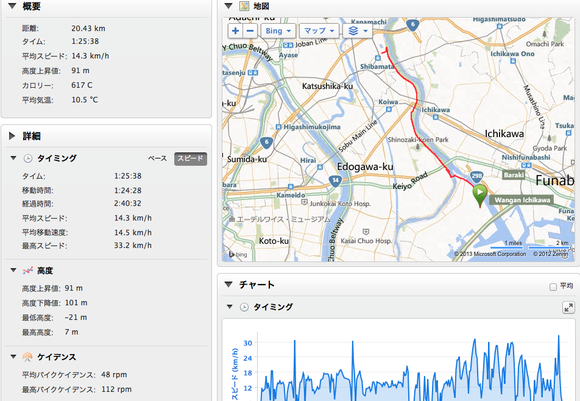Click the route 14 shield on map

[335, 181]
